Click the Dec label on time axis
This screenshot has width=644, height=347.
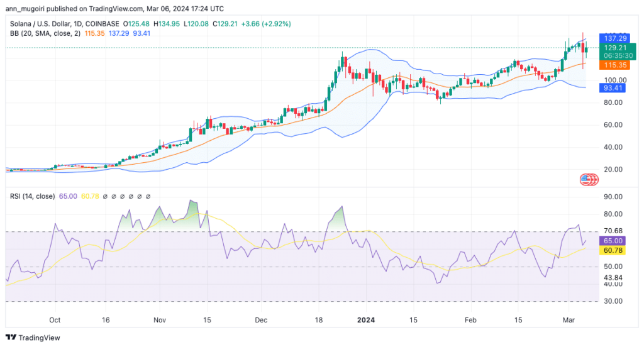tap(261, 319)
